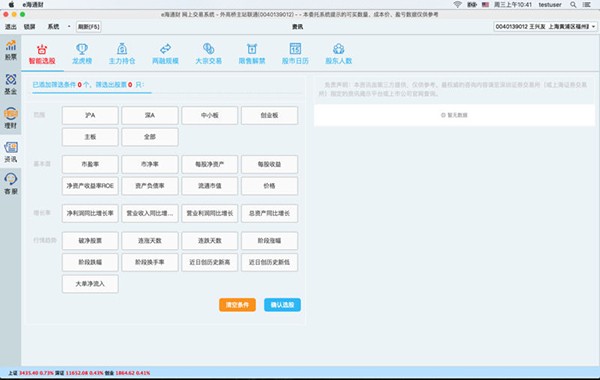Add the 近日创历史新低 condition
The height and width of the screenshot is (380, 600).
pos(269,262)
